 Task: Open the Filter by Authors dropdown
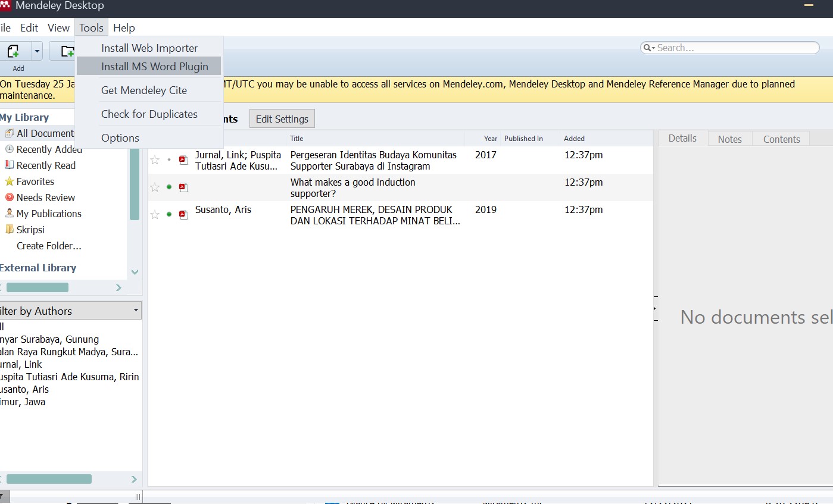(136, 311)
